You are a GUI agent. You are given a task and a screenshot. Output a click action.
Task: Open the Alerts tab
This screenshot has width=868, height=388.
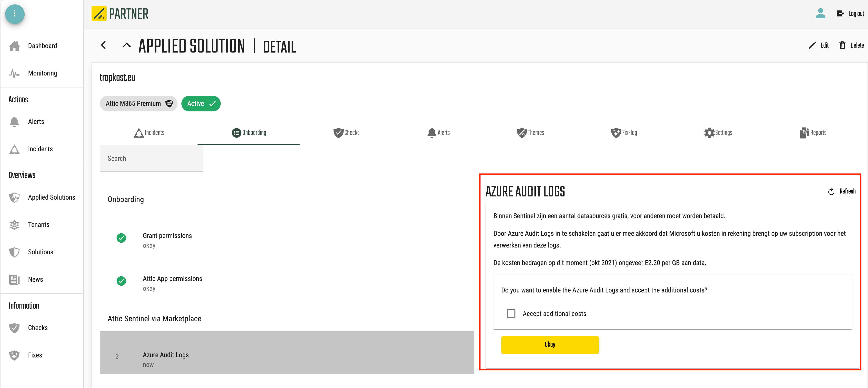point(438,133)
